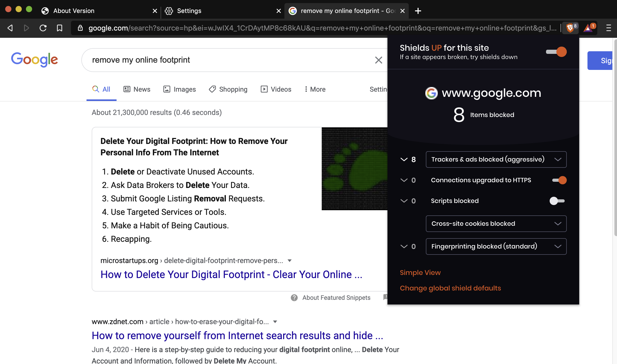Clear the search box with X icon
This screenshot has height=364, width=617.
378,60
